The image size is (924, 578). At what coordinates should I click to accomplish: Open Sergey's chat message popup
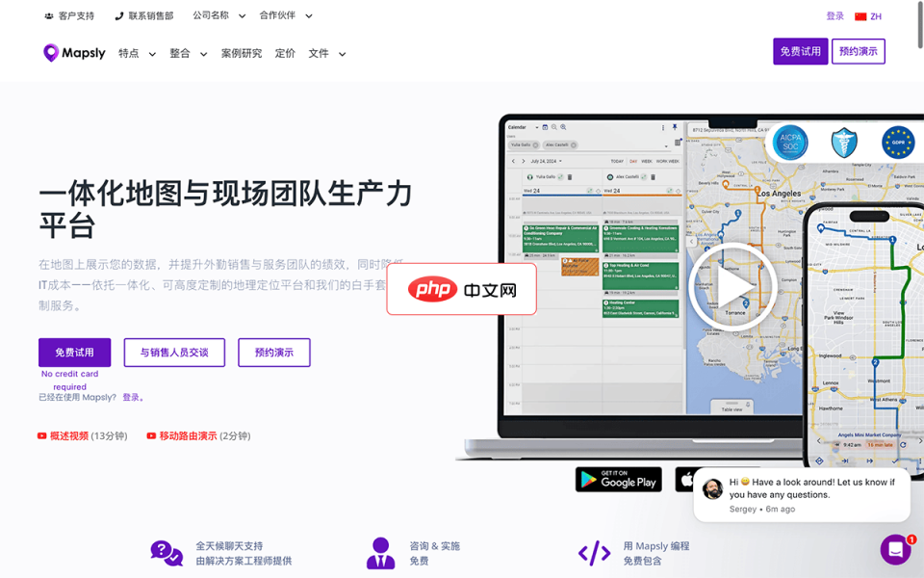click(x=802, y=495)
